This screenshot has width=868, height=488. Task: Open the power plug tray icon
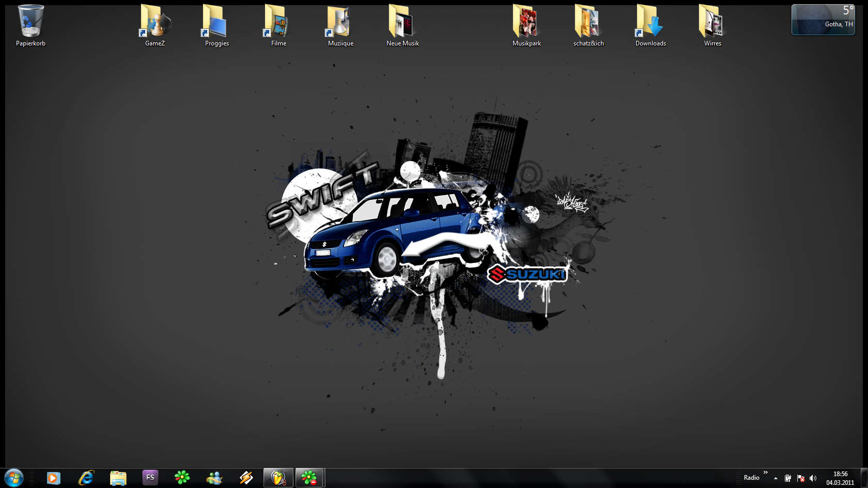788,478
